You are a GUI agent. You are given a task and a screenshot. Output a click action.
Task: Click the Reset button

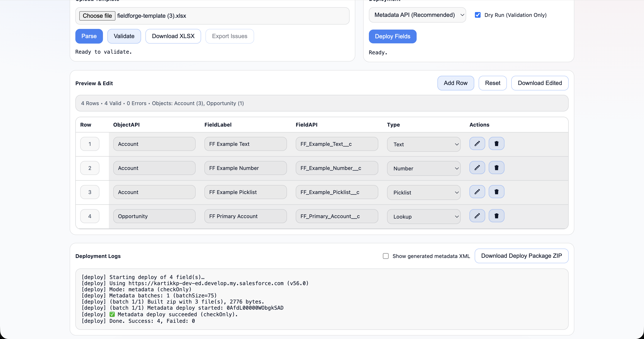[492, 83]
